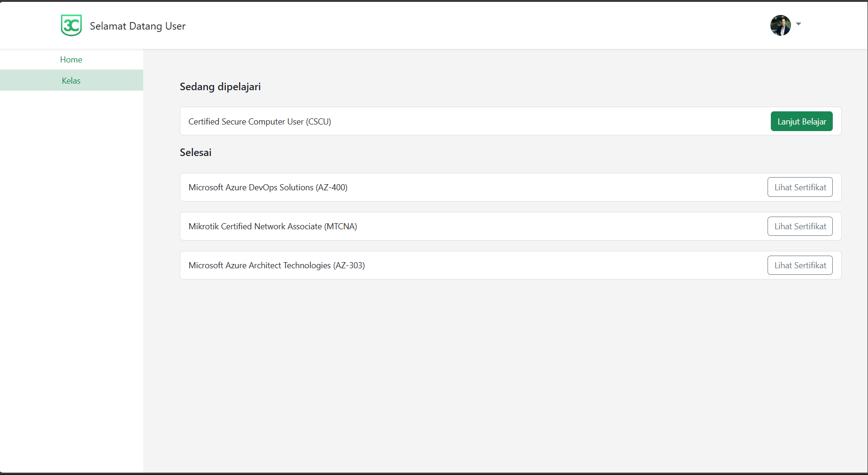
Task: Click Lihat Sertifikat for Azure Architect AZ-303
Action: coord(800,265)
